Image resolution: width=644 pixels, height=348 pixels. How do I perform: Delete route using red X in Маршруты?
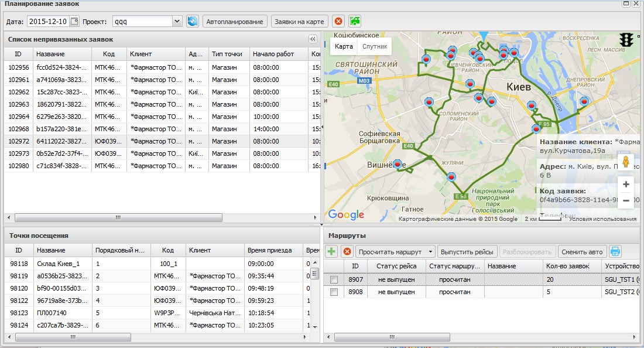(x=347, y=252)
